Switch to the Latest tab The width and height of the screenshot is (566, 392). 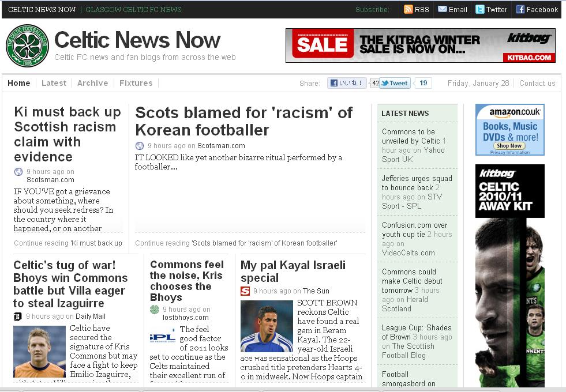click(x=54, y=83)
